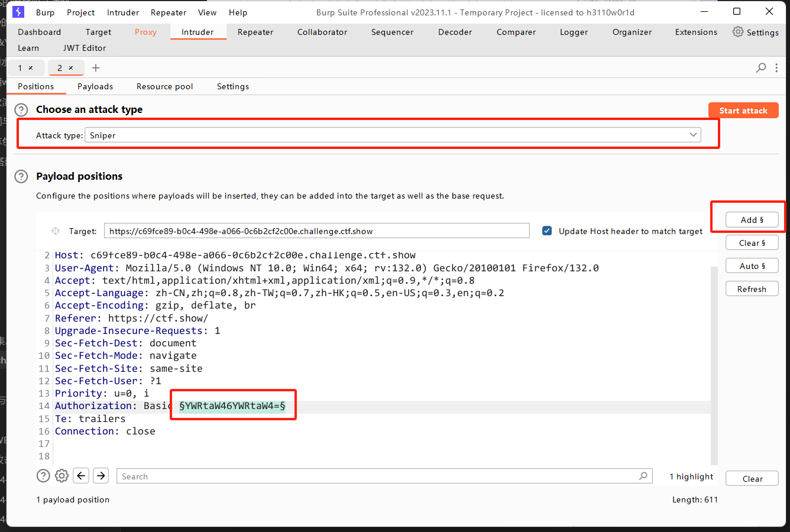Image resolution: width=790 pixels, height=532 pixels.
Task: Click the Referer https://ctf.show/ value
Action: coord(158,318)
